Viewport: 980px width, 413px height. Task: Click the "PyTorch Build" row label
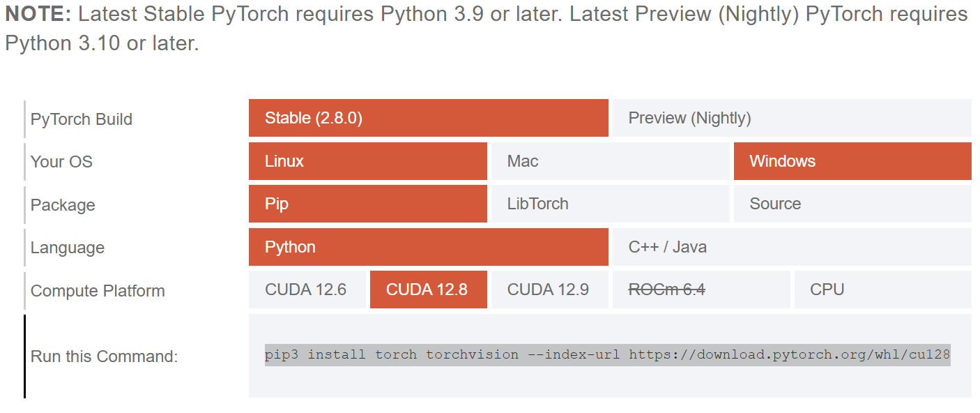pos(82,119)
